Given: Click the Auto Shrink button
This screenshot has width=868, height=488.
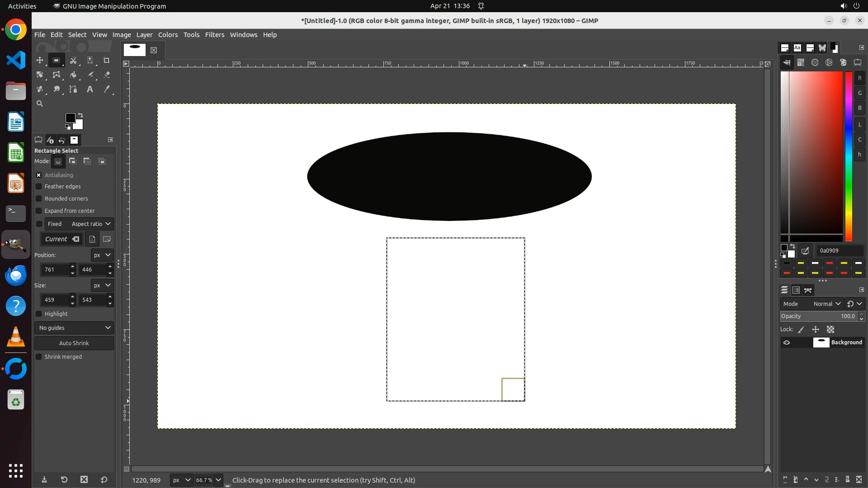Looking at the screenshot, I should pos(74,343).
